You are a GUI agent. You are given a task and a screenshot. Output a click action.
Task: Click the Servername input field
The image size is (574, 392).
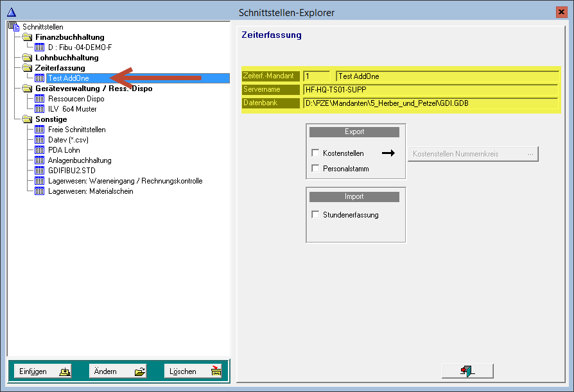click(430, 89)
